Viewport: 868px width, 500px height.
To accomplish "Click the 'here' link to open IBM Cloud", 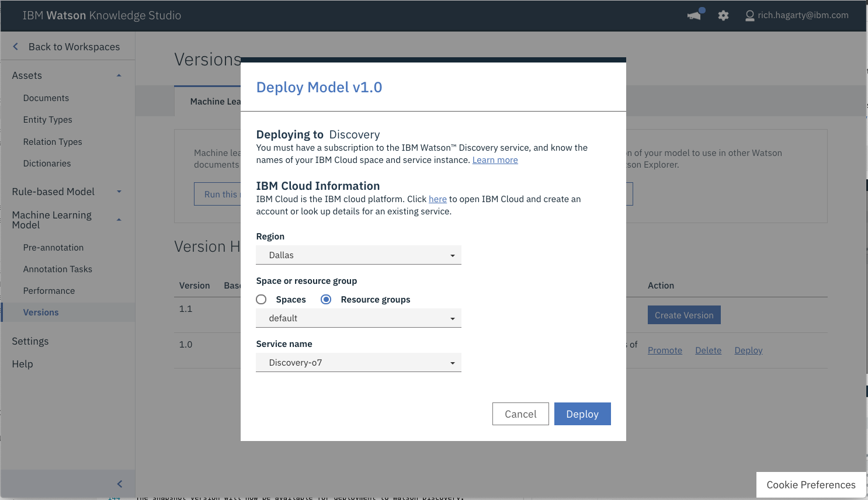I will pyautogui.click(x=438, y=199).
